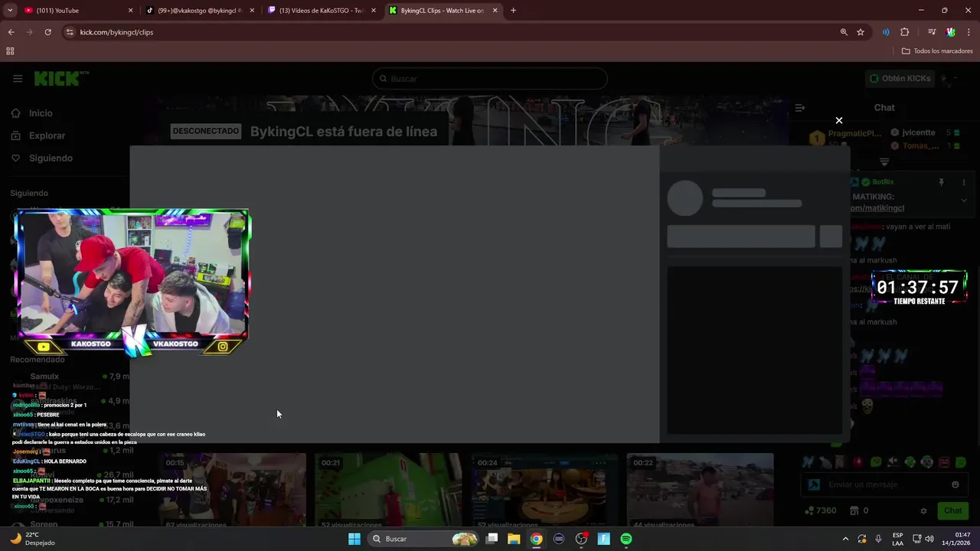Open the 00:22 clip thumbnail
Viewport: 980px width, 551px height.
click(700, 490)
